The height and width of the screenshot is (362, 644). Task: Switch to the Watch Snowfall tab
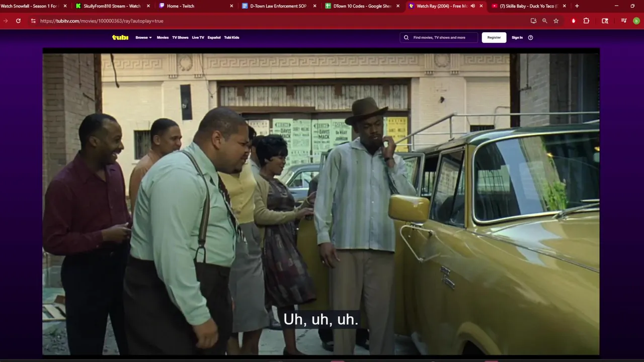pyautogui.click(x=30, y=6)
